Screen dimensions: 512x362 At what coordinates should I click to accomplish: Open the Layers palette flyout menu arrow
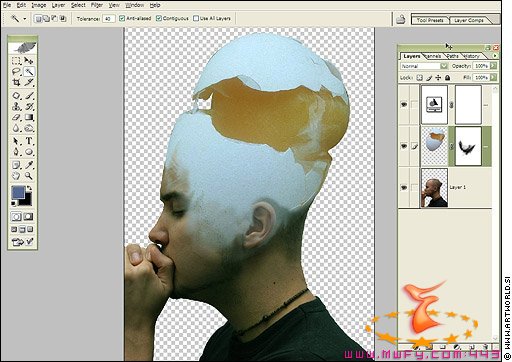point(495,56)
